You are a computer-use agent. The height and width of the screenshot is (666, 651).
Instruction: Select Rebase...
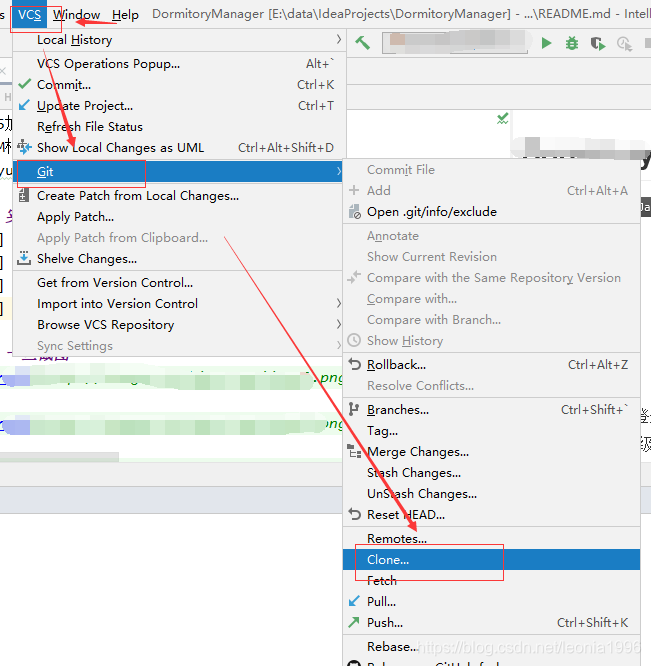[x=491, y=647]
